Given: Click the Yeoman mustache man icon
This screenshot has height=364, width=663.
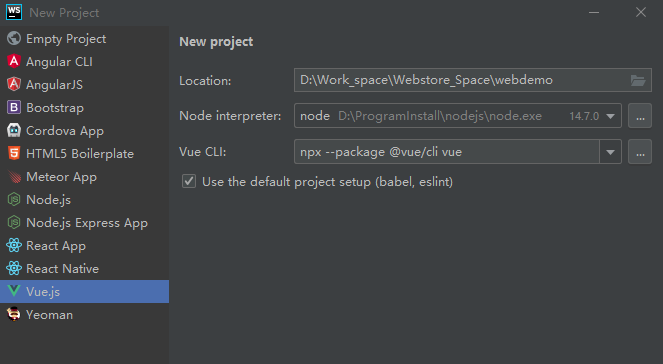Looking at the screenshot, I should [14, 314].
